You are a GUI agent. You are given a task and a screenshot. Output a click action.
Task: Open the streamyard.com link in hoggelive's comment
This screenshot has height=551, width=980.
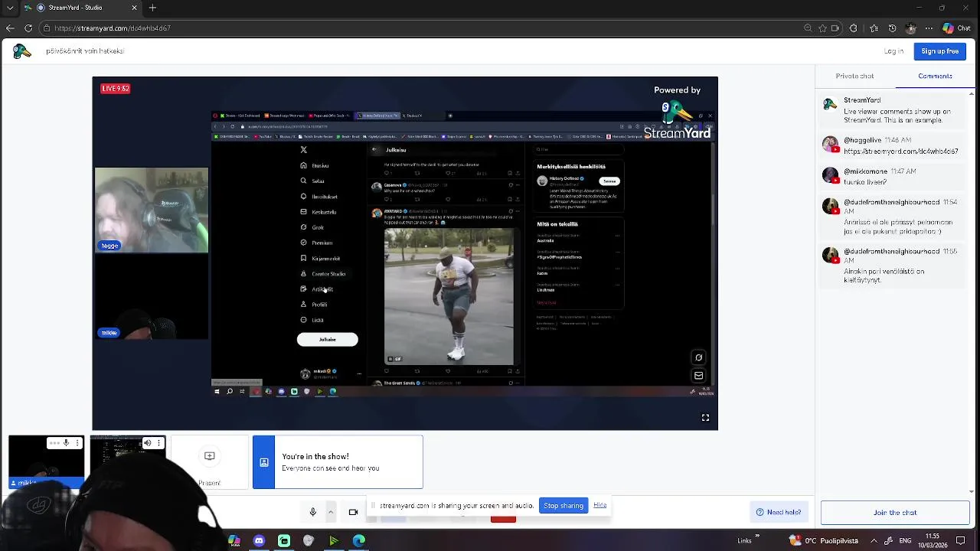click(901, 152)
